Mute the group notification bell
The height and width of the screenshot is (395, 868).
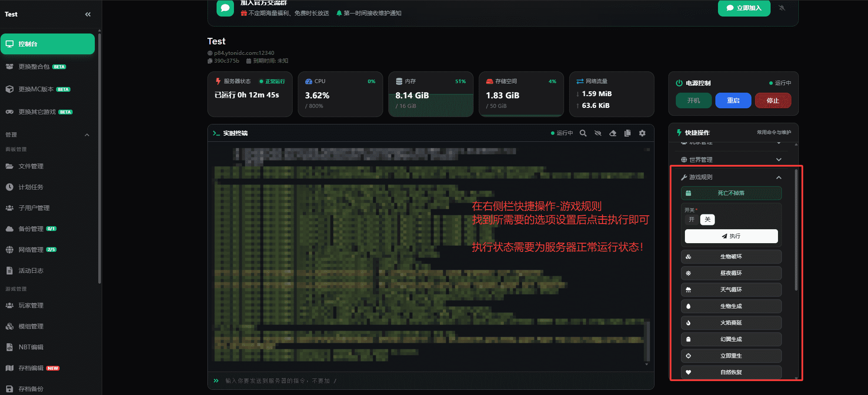(x=782, y=8)
